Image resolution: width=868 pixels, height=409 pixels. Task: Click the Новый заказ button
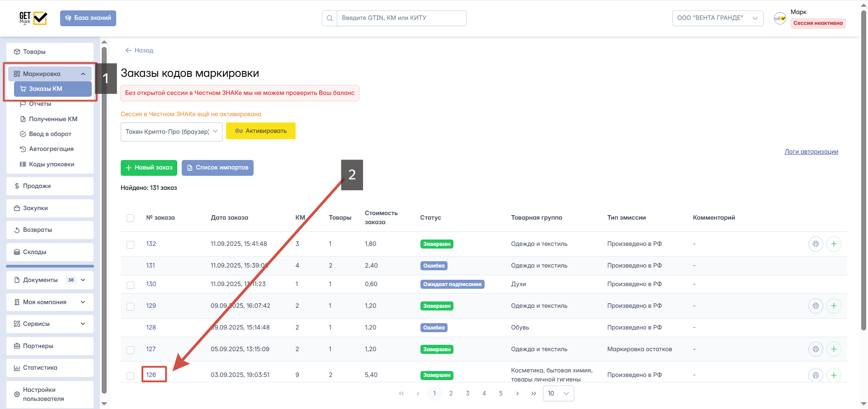click(x=149, y=168)
